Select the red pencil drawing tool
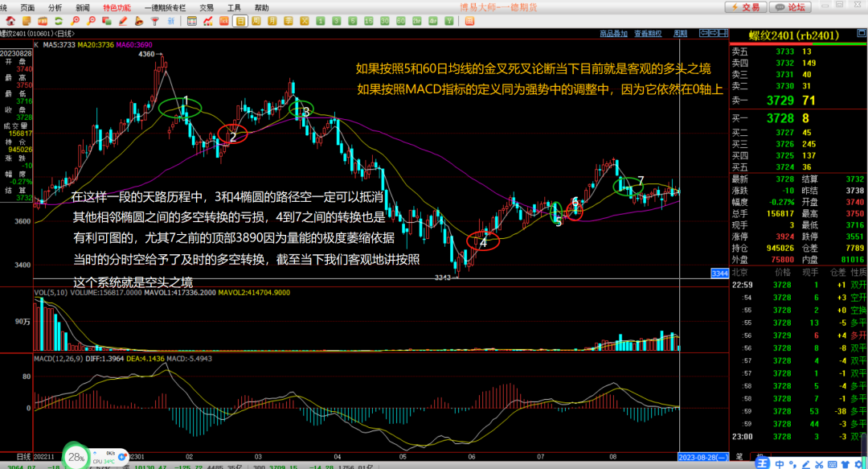The height and width of the screenshot is (469, 868). [123, 21]
